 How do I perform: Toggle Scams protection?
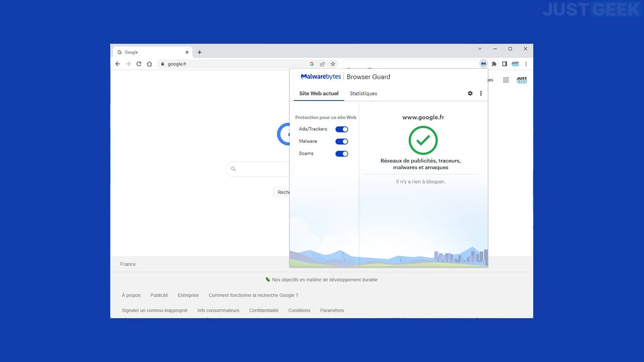342,153
